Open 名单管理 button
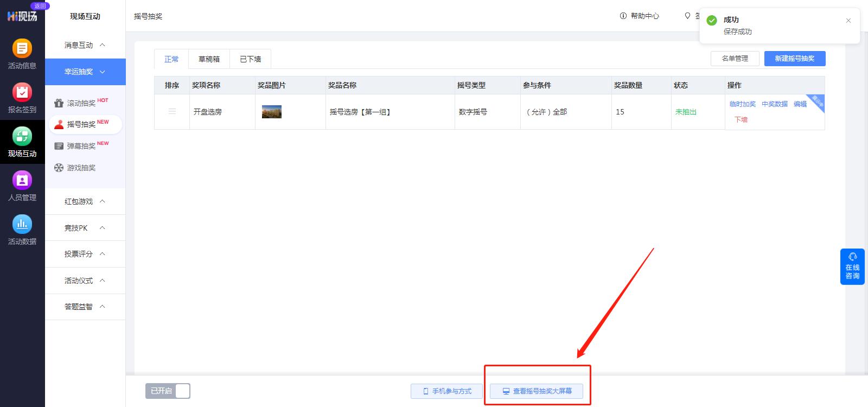The width and height of the screenshot is (868, 407). click(735, 59)
